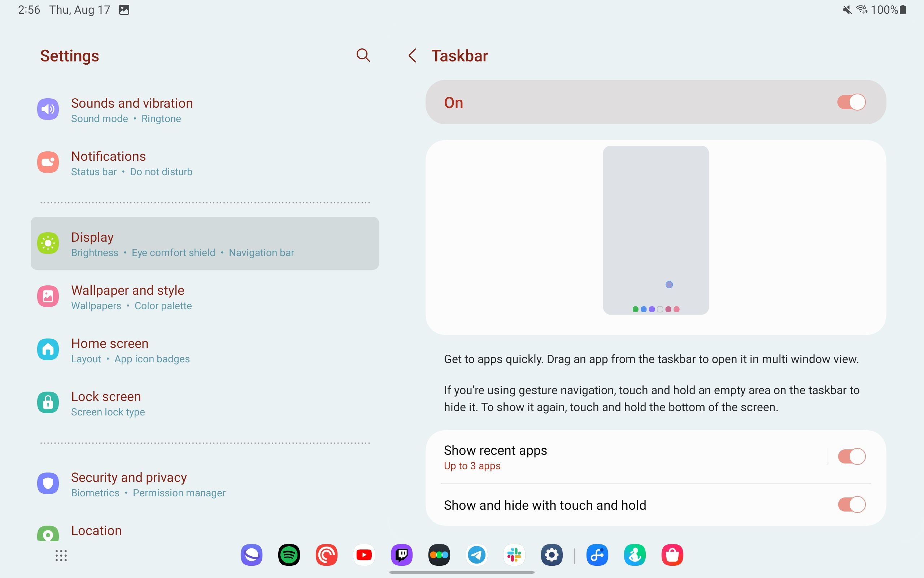This screenshot has width=924, height=578.
Task: Open Twitch from the taskbar
Action: coord(402,555)
